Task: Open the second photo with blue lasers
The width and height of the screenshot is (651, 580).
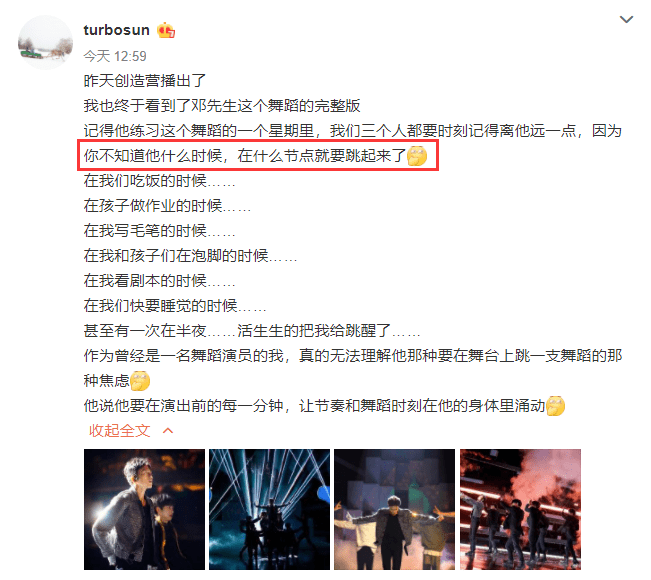Action: [269, 509]
